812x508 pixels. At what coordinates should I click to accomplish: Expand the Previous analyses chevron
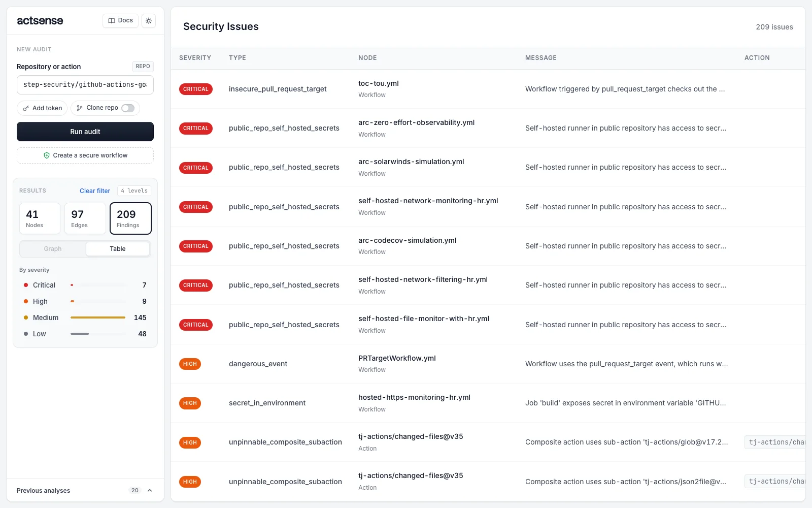point(150,491)
